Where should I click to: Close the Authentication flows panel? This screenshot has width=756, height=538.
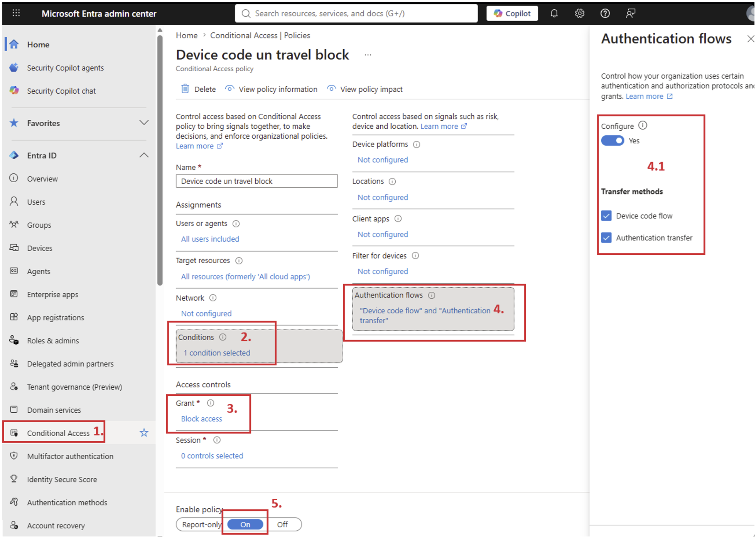coord(750,39)
